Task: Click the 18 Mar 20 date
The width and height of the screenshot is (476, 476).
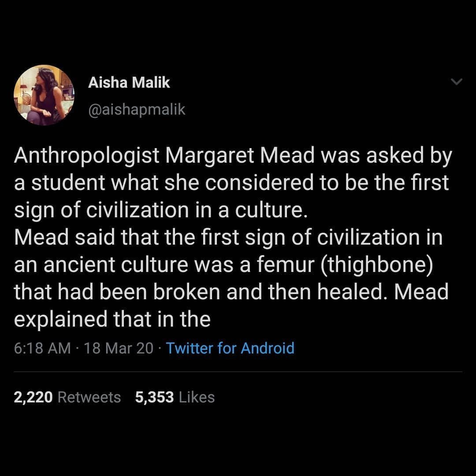Action: pos(118,348)
